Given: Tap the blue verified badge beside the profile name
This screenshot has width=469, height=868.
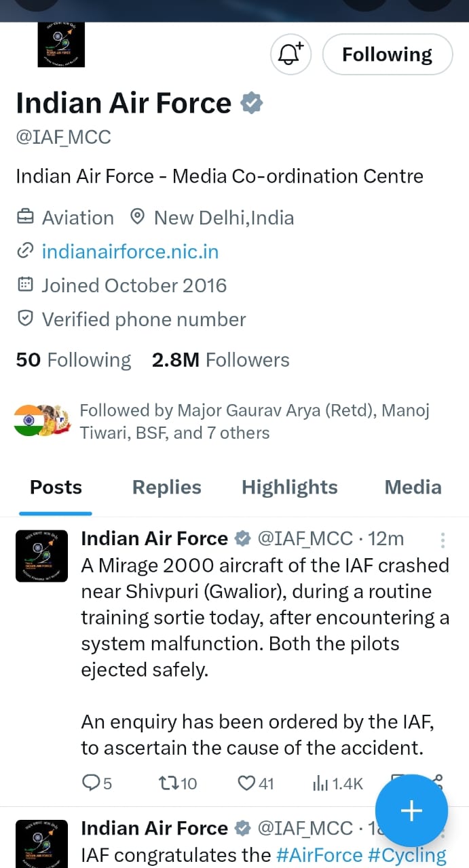Looking at the screenshot, I should point(252,104).
